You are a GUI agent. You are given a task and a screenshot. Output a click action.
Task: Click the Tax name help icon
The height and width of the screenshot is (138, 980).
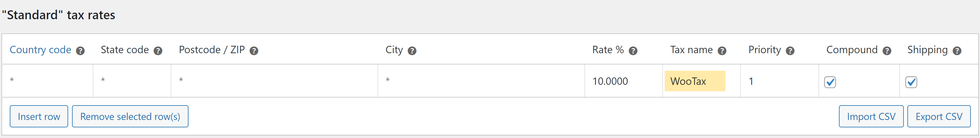pyautogui.click(x=722, y=51)
